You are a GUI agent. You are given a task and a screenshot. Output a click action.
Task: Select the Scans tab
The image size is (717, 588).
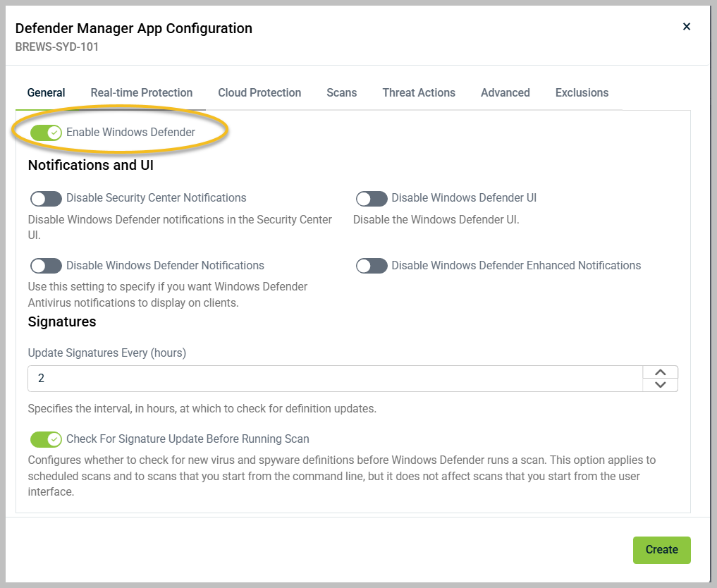(x=341, y=92)
